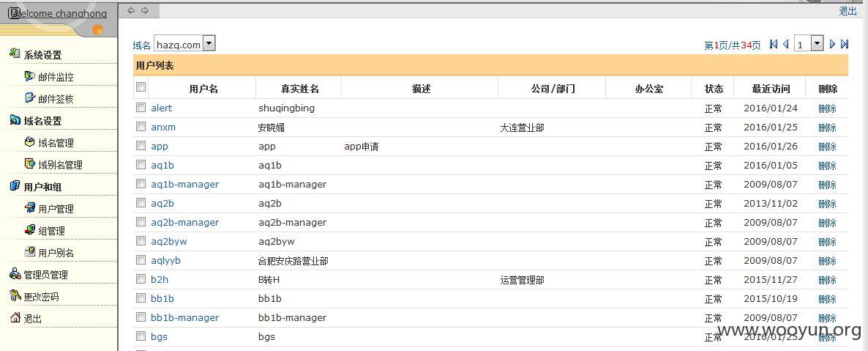The height and width of the screenshot is (351, 868).
Task: Click the 合肥安庆路营业部 name cell
Action: pyautogui.click(x=293, y=261)
